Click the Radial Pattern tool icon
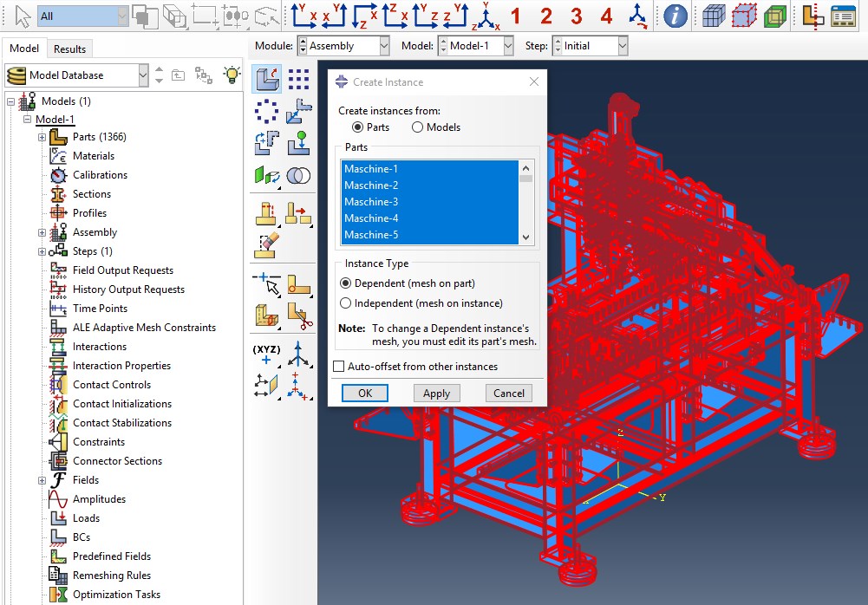This screenshot has width=868, height=605. [267, 111]
